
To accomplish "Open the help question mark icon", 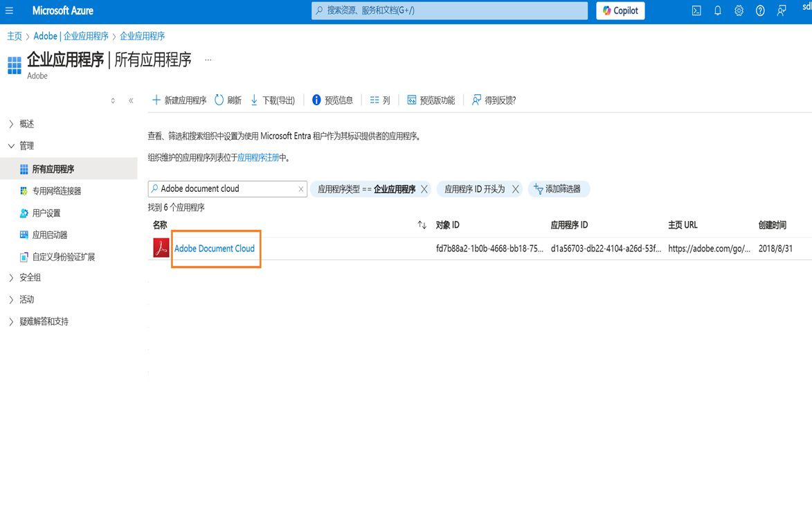I will tap(759, 10).
